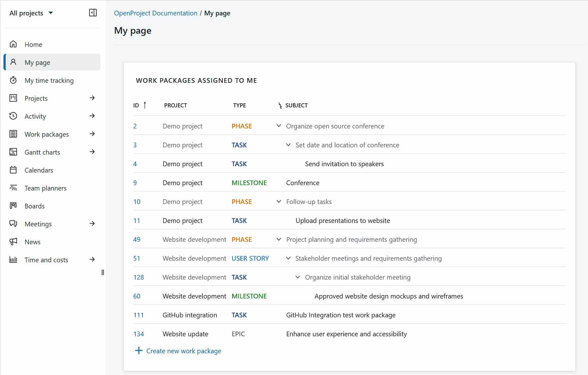Click the Create new work package link
Viewport: 588px width, 375px height.
184,351
